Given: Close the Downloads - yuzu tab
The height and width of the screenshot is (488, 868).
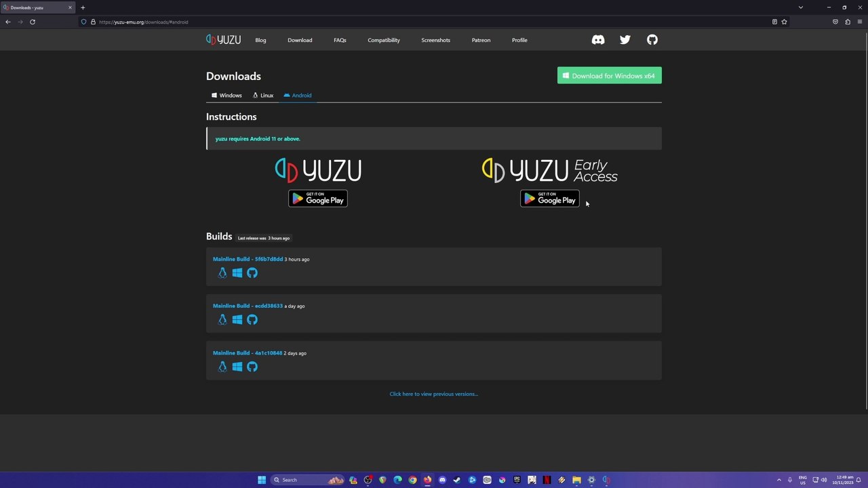Looking at the screenshot, I should click(x=70, y=7).
